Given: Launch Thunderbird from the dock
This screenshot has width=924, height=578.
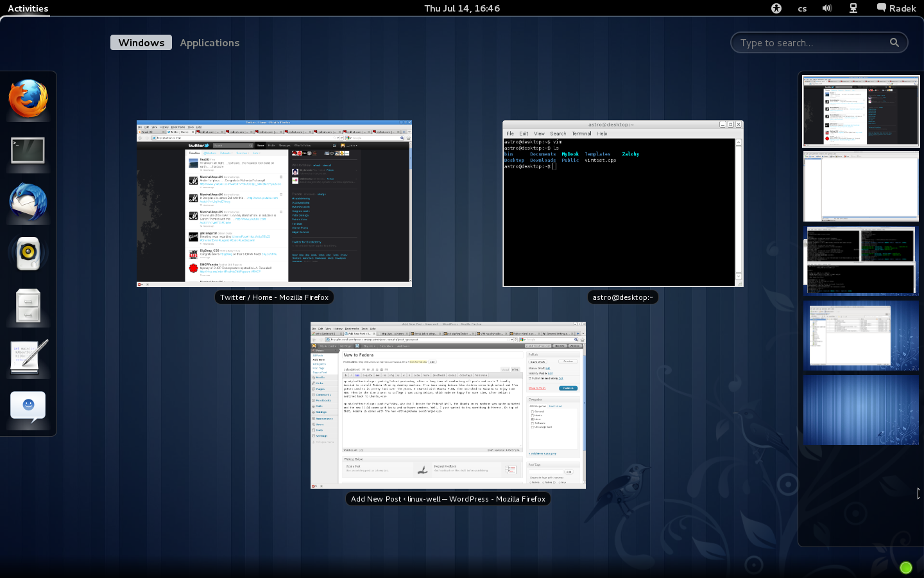Looking at the screenshot, I should (28, 202).
